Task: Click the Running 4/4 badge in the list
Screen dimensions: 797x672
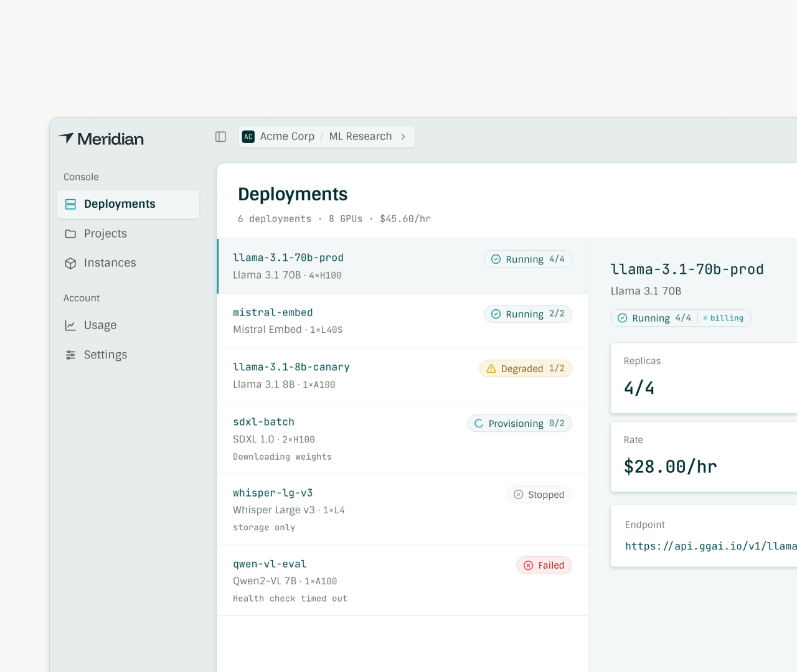Action: click(x=528, y=259)
